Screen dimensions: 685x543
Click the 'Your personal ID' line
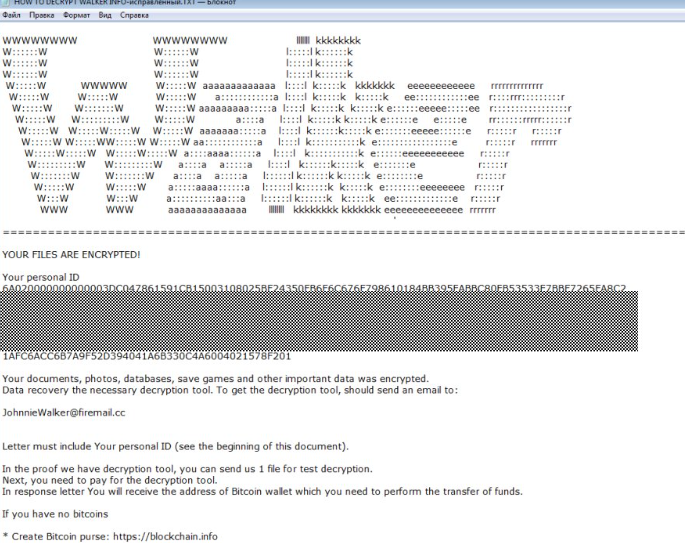coord(41,277)
